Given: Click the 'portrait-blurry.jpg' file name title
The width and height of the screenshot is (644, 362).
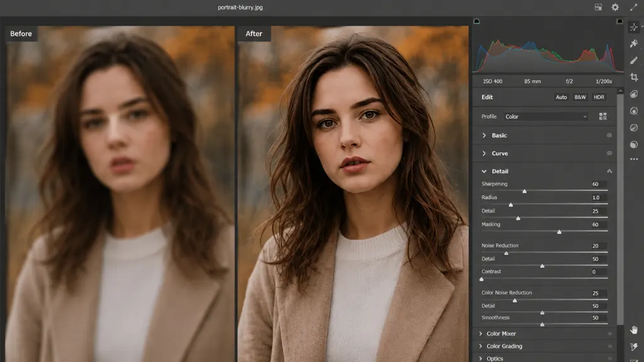Looking at the screenshot, I should pos(240,8).
